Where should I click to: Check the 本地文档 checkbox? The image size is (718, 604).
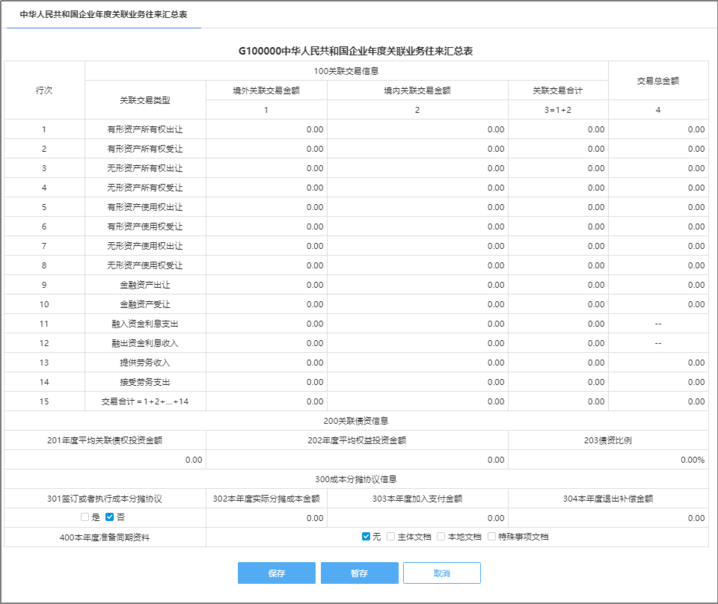click(x=441, y=536)
